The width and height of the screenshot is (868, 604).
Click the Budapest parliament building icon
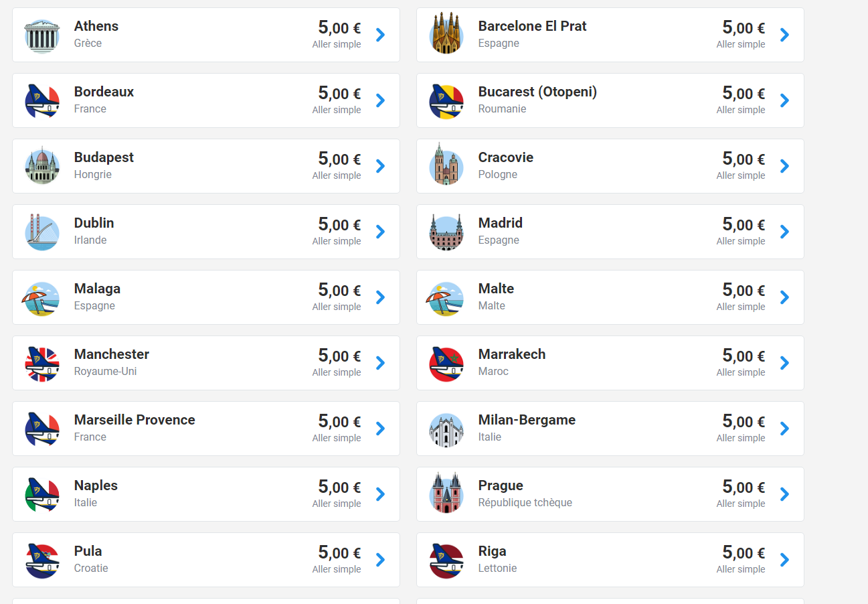point(42,166)
